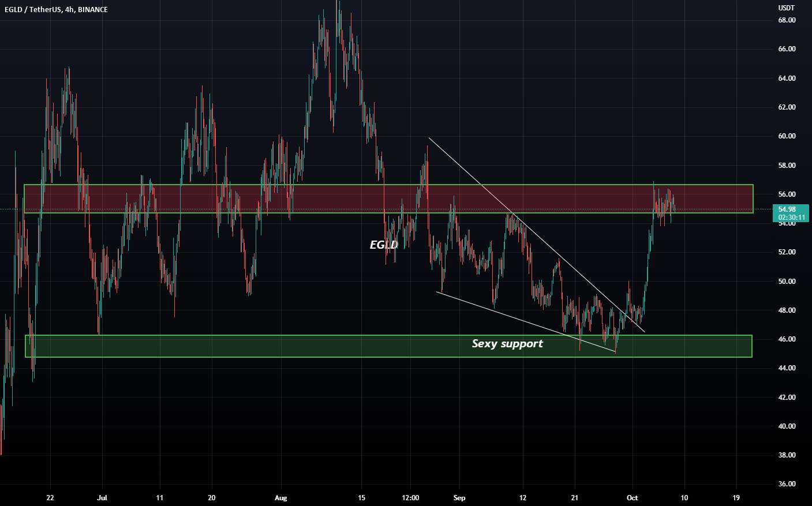812x506 pixels.
Task: Click the 50.00 price axis label
Action: [x=787, y=282]
